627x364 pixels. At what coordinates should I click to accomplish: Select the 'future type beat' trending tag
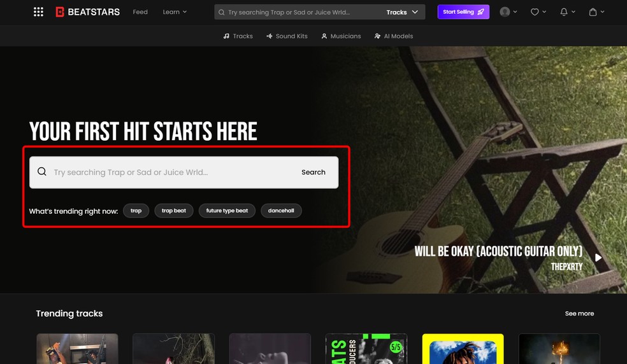[227, 211]
